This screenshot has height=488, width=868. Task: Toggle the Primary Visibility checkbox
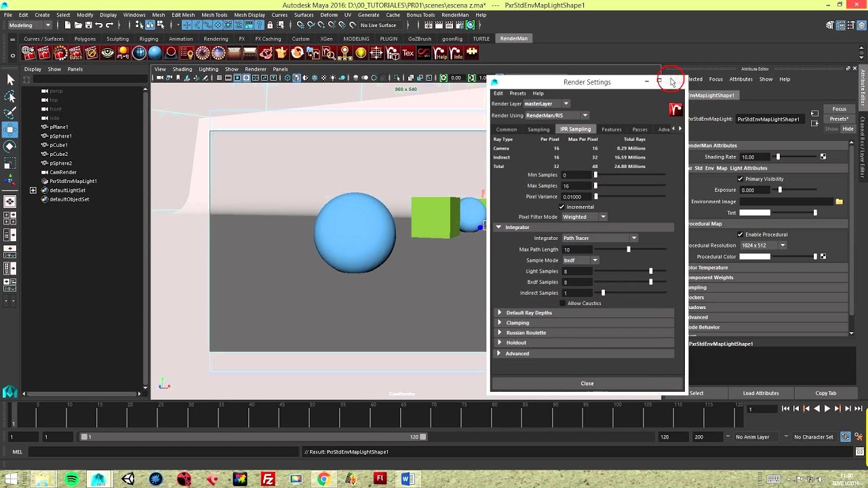click(740, 179)
